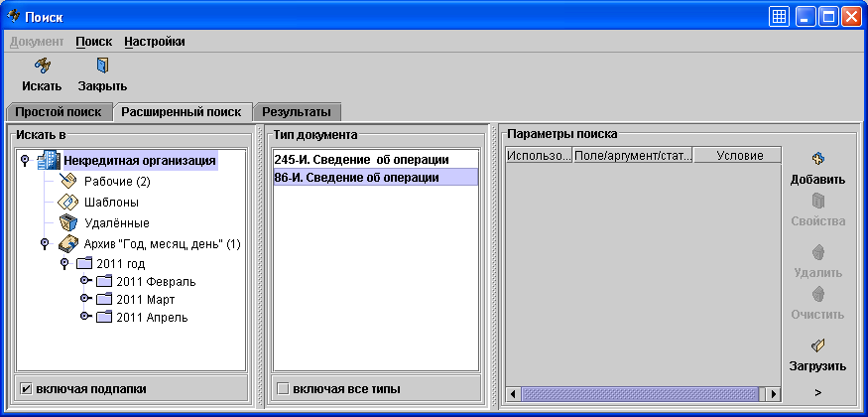The image size is (868, 417).
Task: Expand the 2011 Февраль folder
Action: [85, 281]
